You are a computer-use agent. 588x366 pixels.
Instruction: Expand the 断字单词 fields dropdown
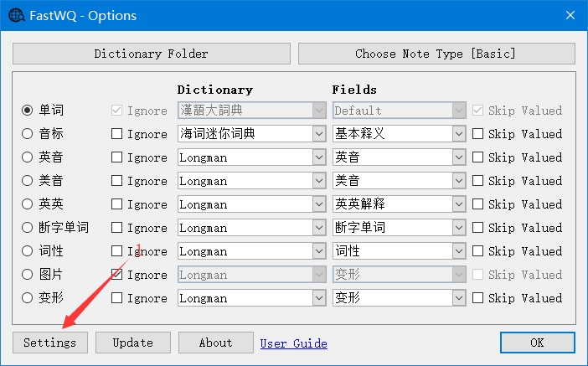coord(458,228)
